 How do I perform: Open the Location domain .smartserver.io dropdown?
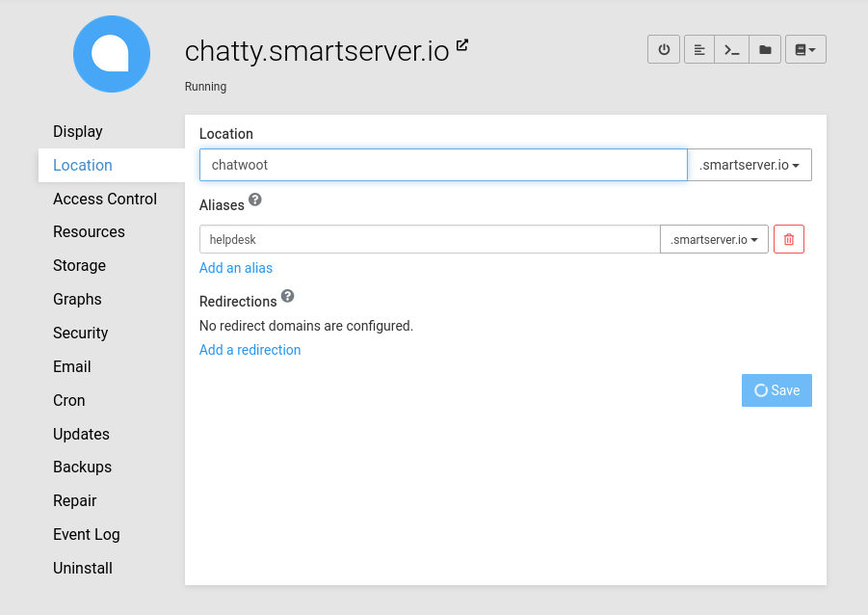(750, 165)
